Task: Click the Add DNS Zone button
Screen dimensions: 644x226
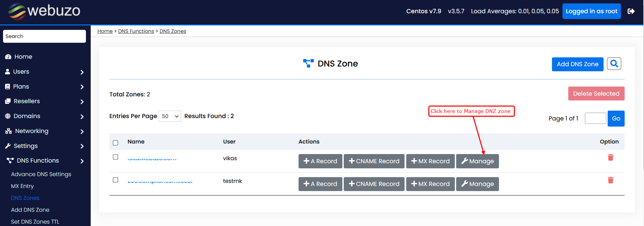Action: coord(577,64)
